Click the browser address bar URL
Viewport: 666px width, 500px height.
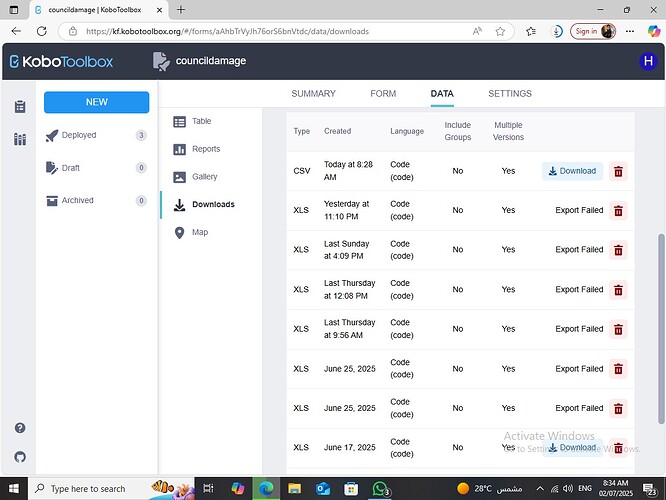227,31
